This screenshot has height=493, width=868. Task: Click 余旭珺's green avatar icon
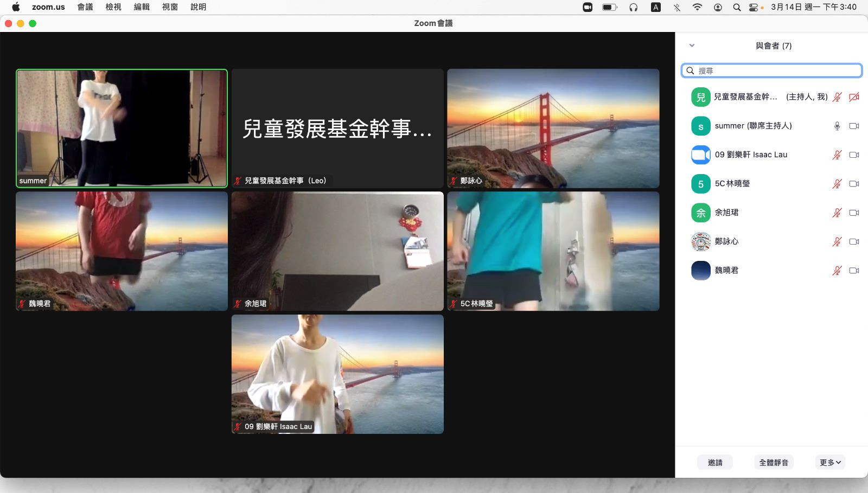tap(701, 213)
